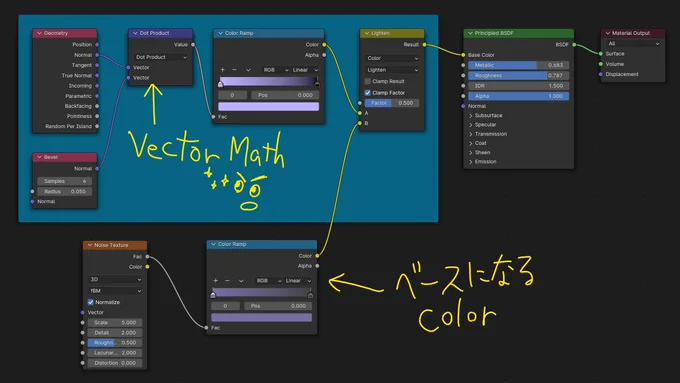Click Principled BSDF IOR field
This screenshot has height=383, width=680.
pyautogui.click(x=518, y=86)
